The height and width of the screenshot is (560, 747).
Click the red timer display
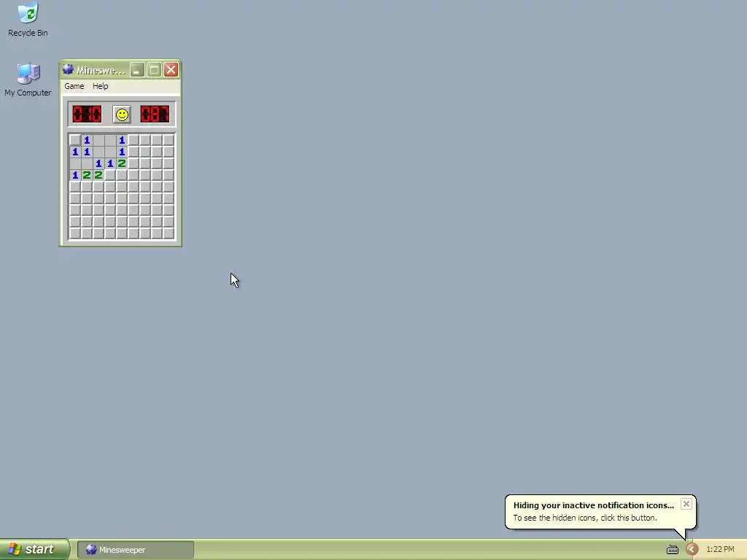point(155,114)
